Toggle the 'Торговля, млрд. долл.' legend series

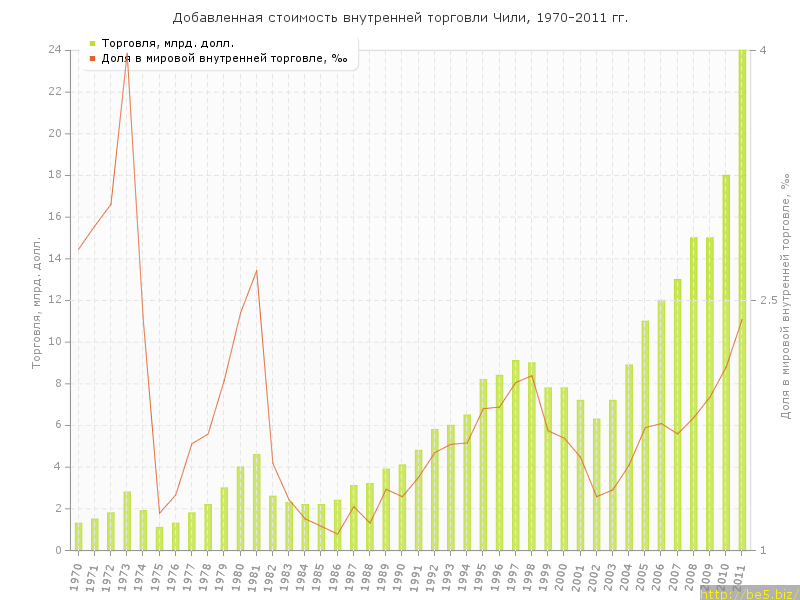pos(167,43)
